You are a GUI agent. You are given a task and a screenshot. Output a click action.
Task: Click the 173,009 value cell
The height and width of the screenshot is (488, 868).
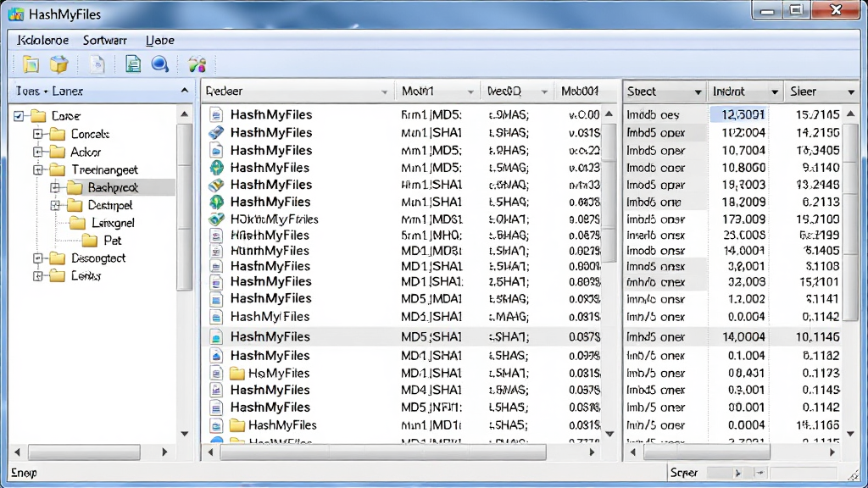743,219
